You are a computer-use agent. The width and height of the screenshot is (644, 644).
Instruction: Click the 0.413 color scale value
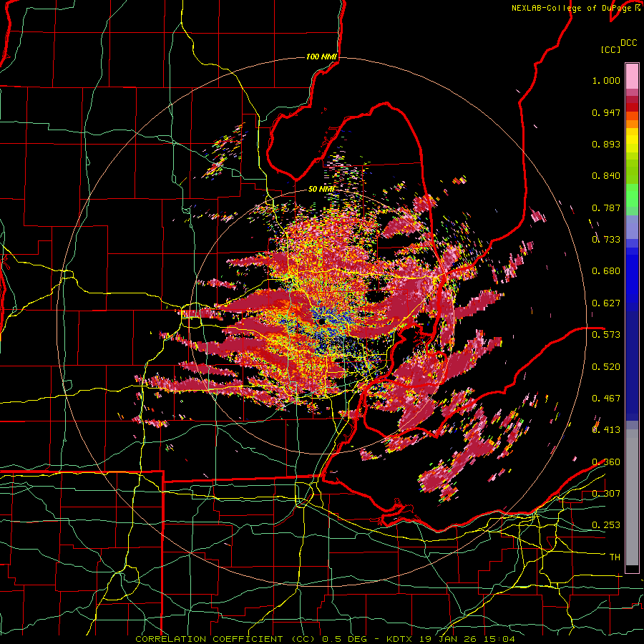pos(606,430)
